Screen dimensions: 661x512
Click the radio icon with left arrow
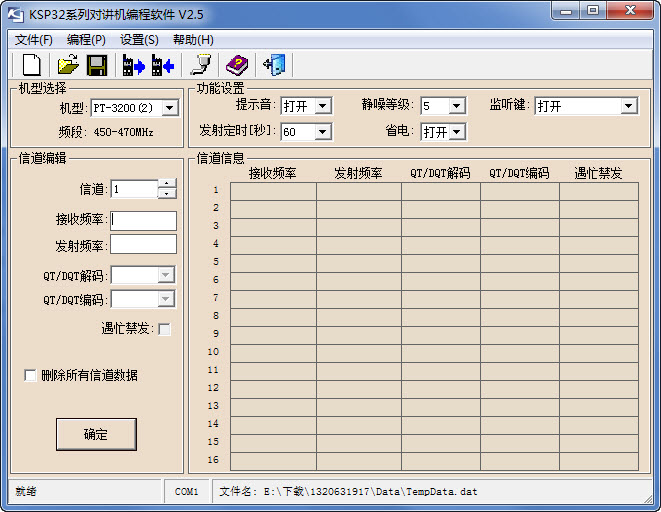(x=163, y=66)
